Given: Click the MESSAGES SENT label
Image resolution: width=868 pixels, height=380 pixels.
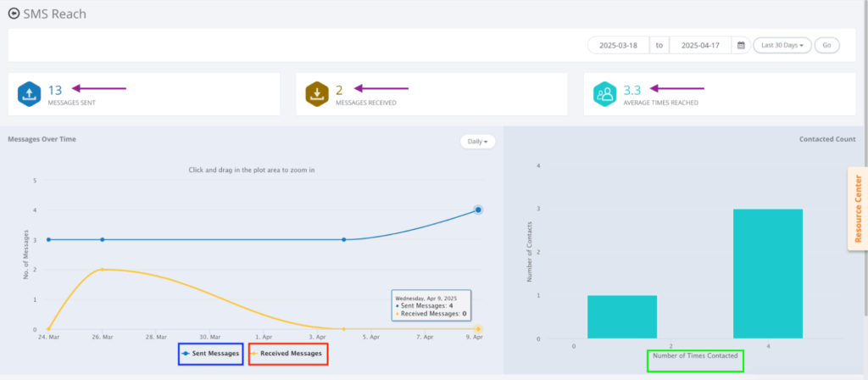Looking at the screenshot, I should tap(71, 103).
